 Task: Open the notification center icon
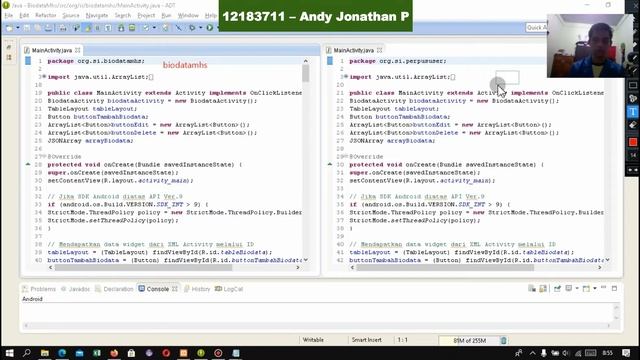626,353
